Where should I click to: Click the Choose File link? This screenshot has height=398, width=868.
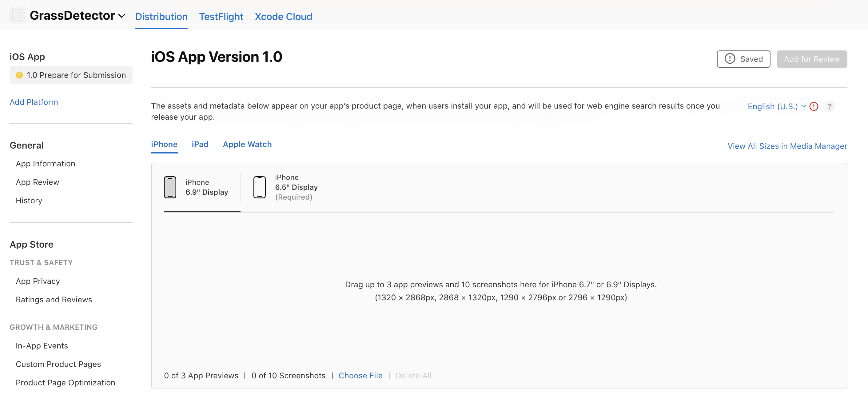(x=360, y=376)
